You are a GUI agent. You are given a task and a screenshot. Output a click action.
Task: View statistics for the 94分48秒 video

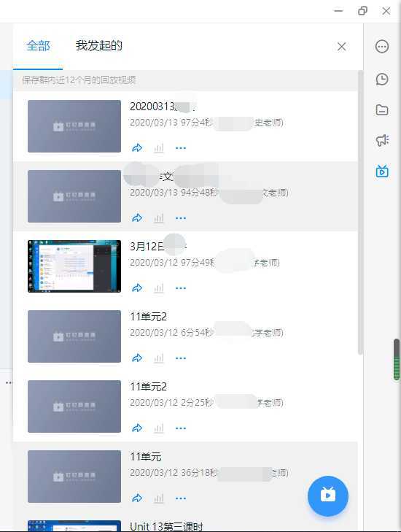click(159, 217)
